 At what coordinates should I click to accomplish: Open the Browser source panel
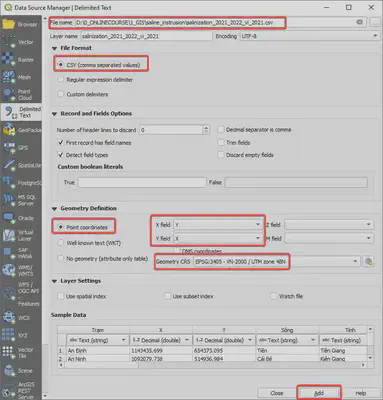[x=21, y=24]
